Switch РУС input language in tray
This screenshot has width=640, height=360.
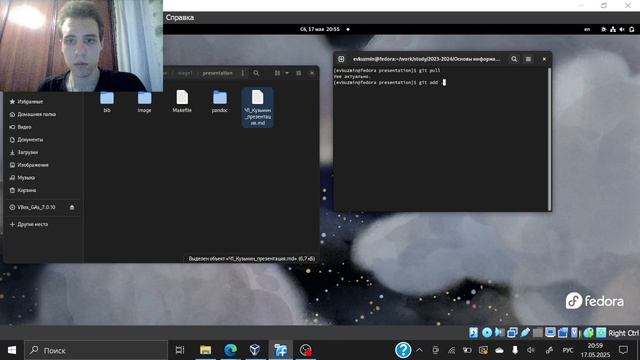pos(568,350)
